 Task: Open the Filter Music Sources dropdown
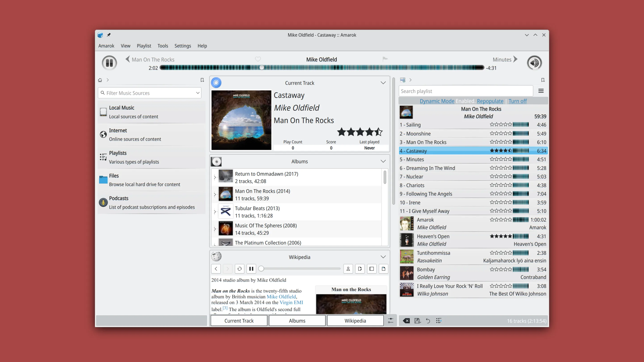pyautogui.click(x=197, y=93)
